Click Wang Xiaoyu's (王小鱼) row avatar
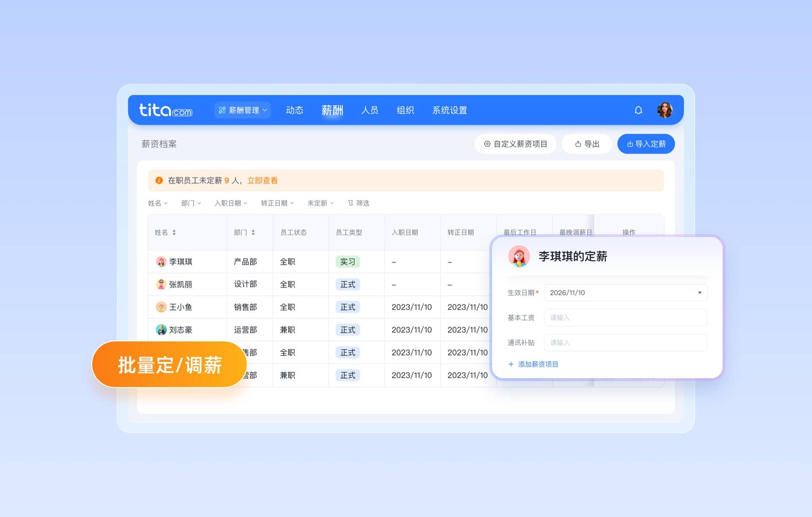 click(161, 307)
